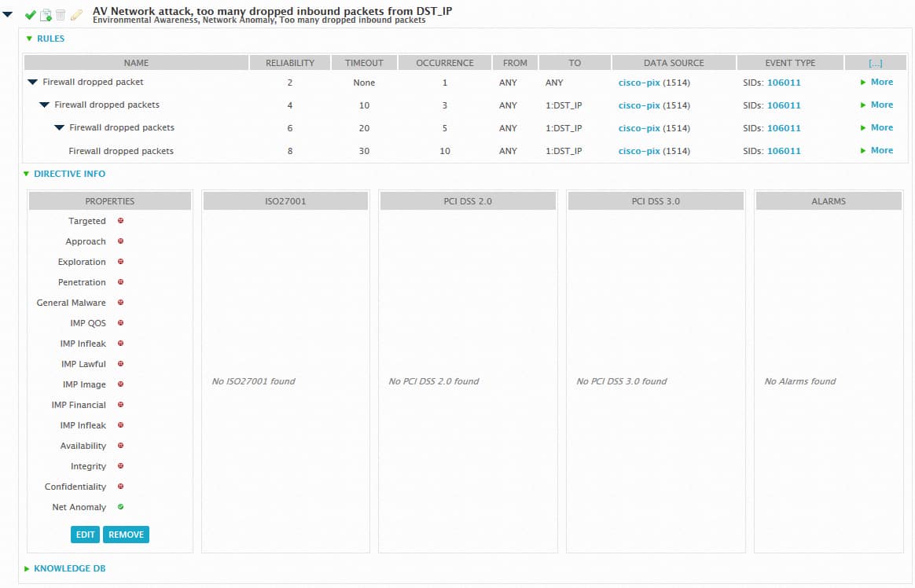
Task: Select the 'Firewall dropped packet' root rule name
Action: pos(93,83)
